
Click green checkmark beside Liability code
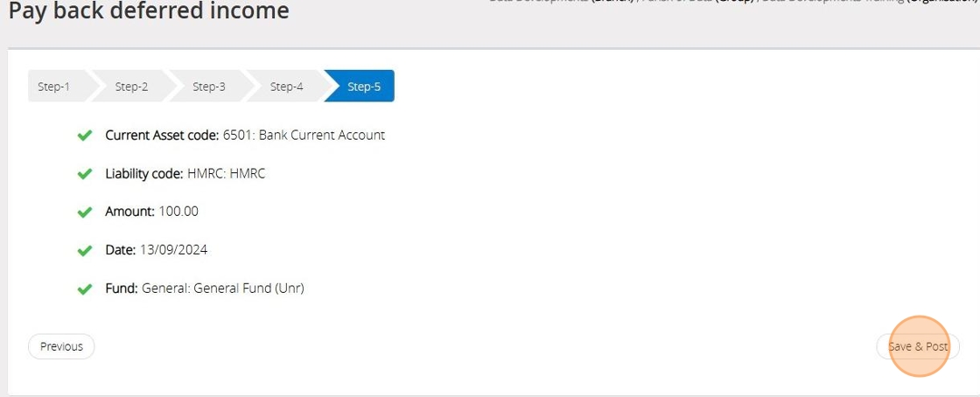tap(85, 174)
